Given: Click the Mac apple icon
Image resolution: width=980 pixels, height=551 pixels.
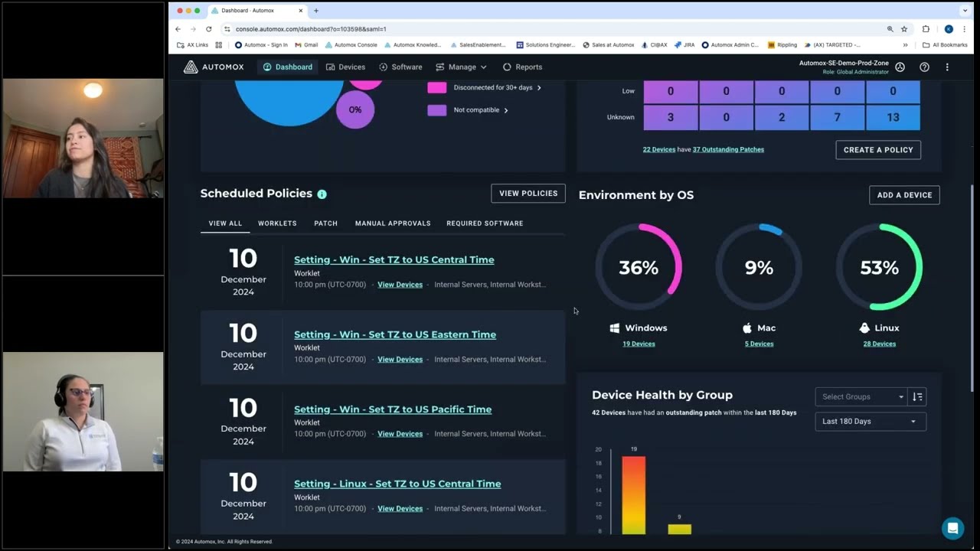Looking at the screenshot, I should pyautogui.click(x=747, y=328).
